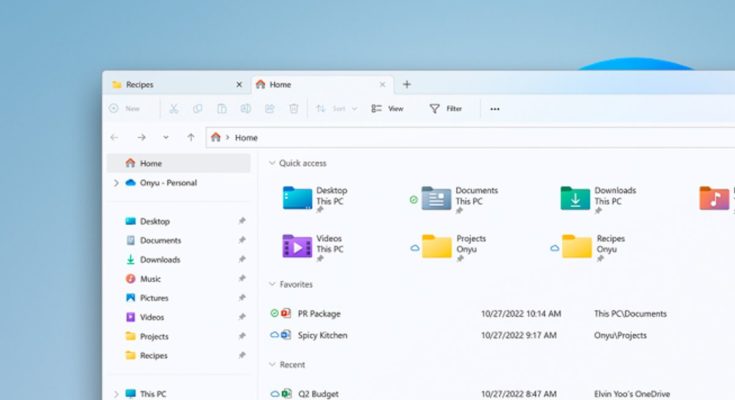Toggle the pin next to Music in sidebar

(241, 279)
